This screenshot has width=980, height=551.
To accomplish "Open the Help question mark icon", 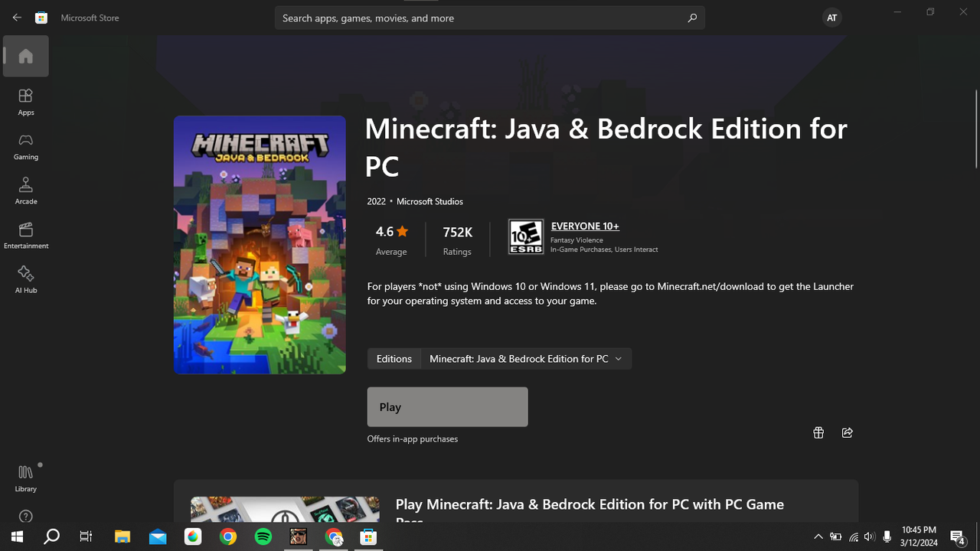I will [x=26, y=517].
